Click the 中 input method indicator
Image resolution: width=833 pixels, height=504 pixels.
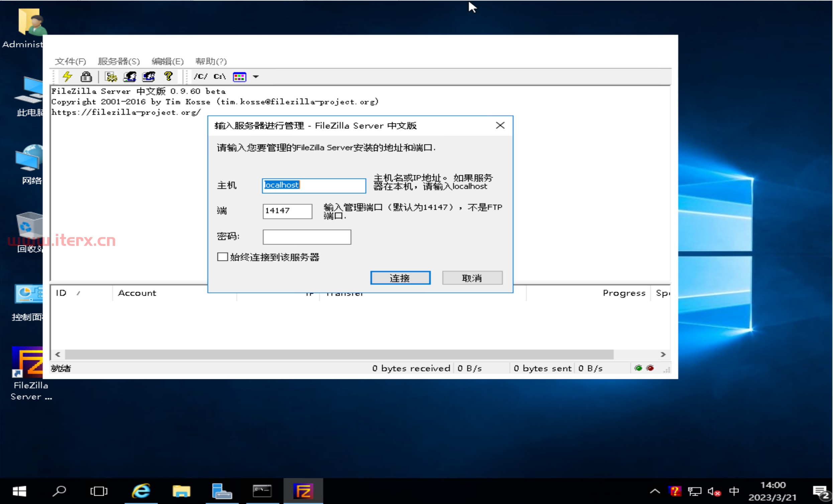734,491
